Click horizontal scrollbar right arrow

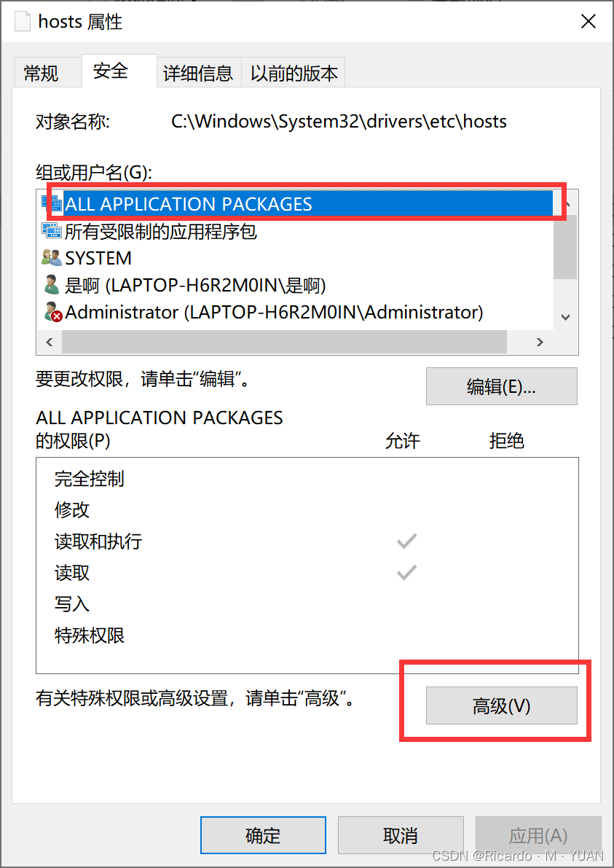point(539,342)
